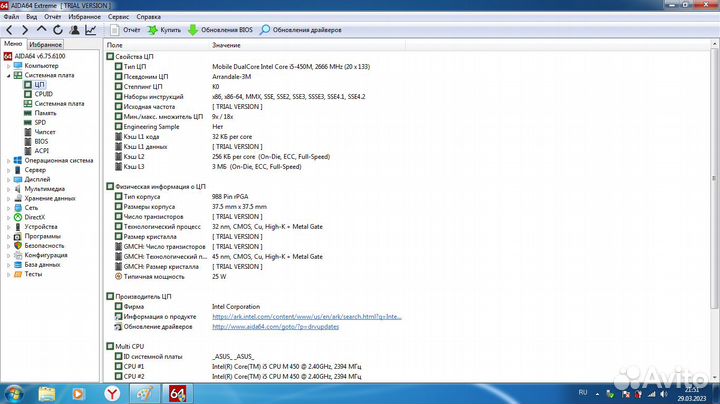The height and width of the screenshot is (404, 720).
Task: Expand the Операционная система tree node
Action: coord(9,161)
